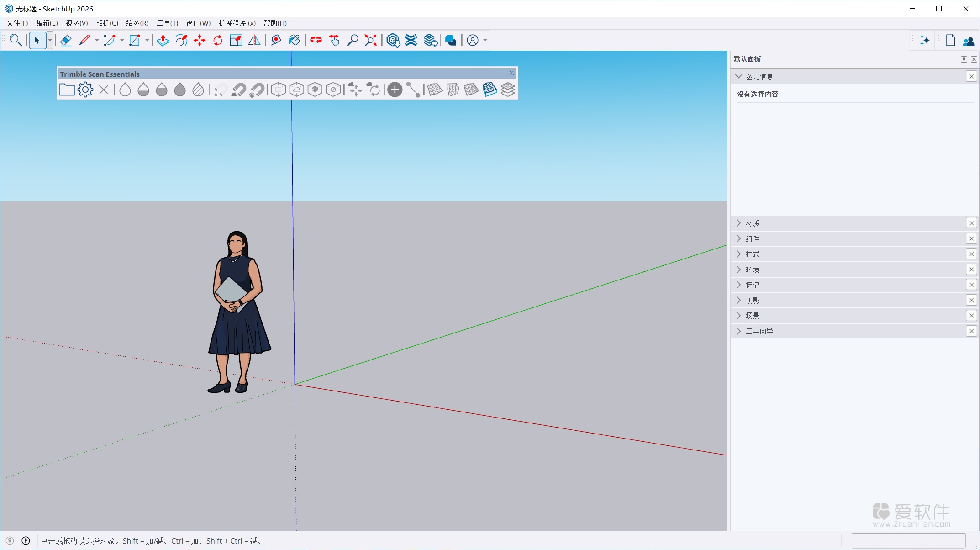Viewport: 980px width, 550px height.
Task: Open Trimble Scan Essentials settings gear
Action: (85, 90)
